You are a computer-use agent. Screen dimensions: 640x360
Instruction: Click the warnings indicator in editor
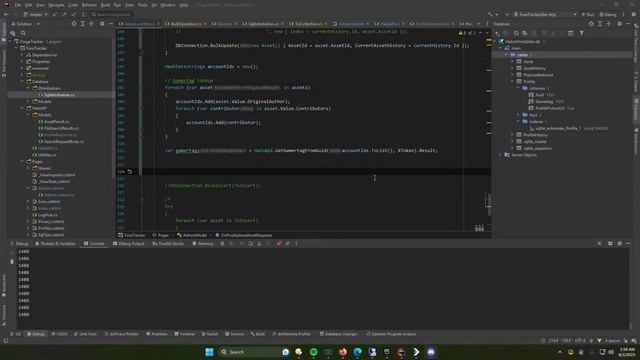point(463,33)
